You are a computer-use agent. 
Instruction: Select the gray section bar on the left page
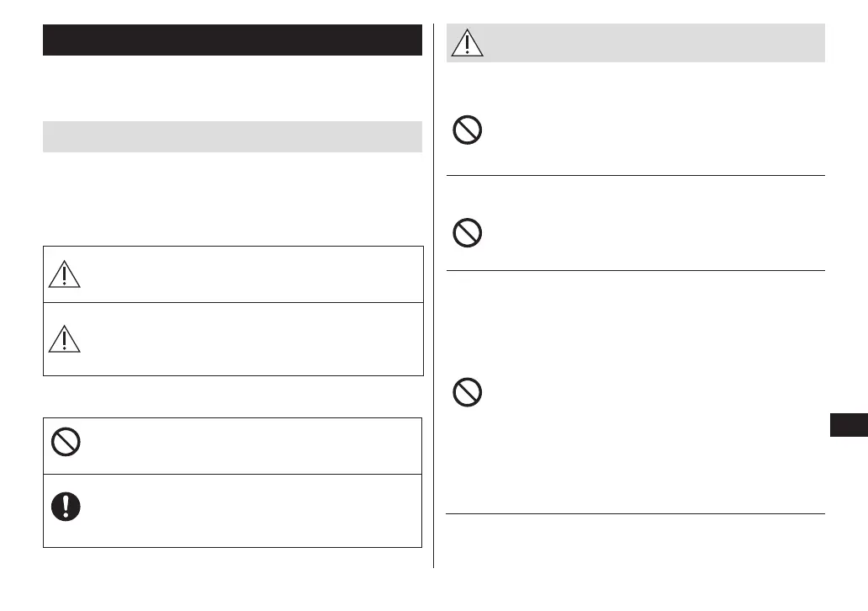click(x=232, y=136)
